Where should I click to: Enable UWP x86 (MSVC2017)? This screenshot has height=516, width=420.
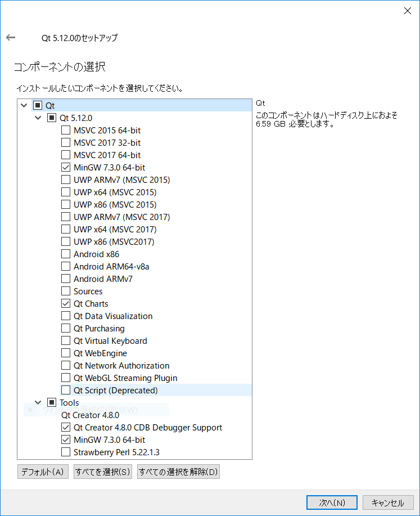(66, 242)
